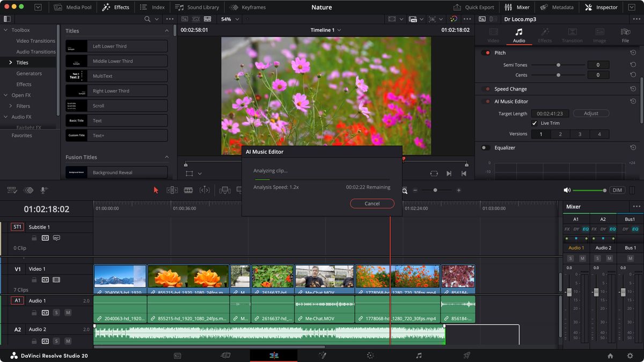Toggle DIM monitoring button
644x362 pixels.
pos(617,190)
